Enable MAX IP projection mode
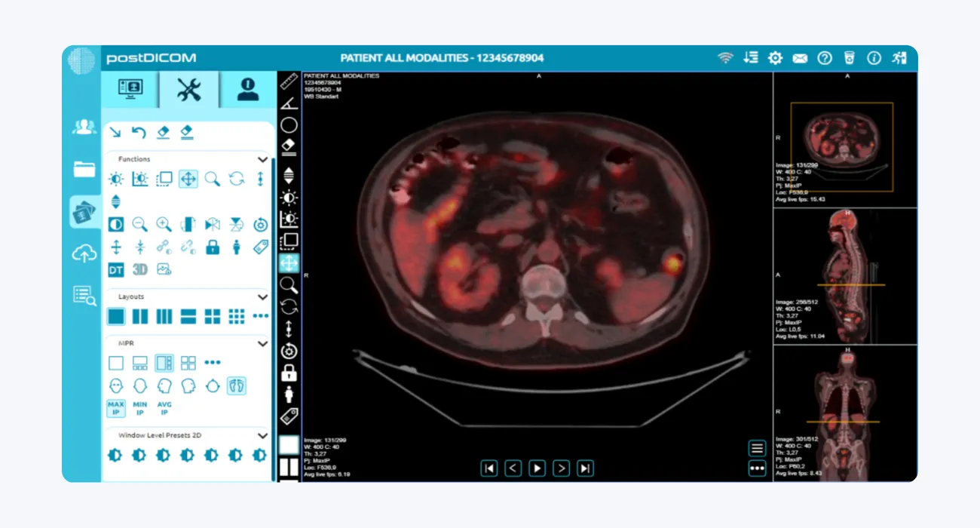Image resolution: width=980 pixels, height=528 pixels. [x=115, y=408]
